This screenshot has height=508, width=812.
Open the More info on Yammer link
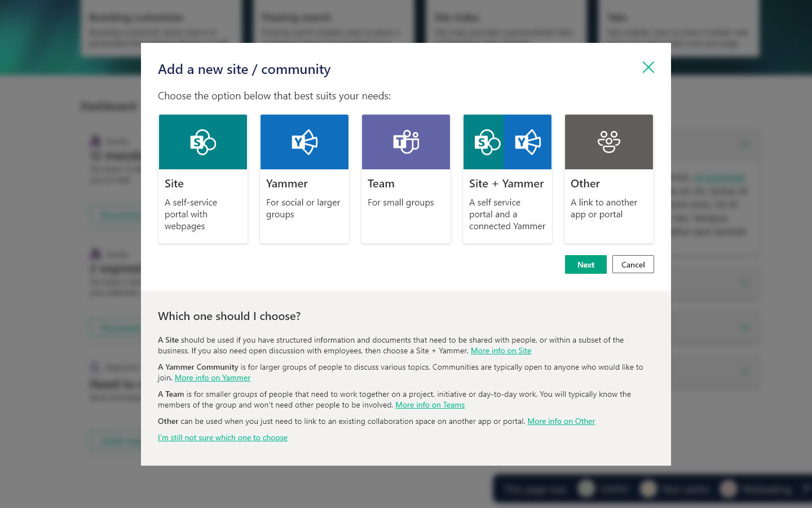pos(213,378)
